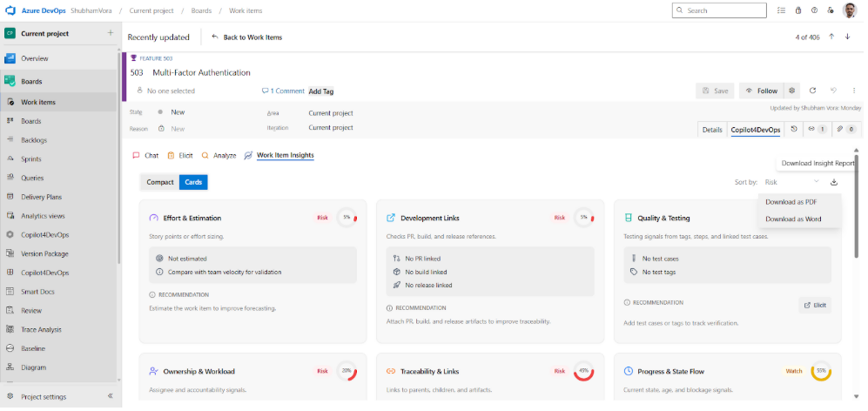Edit the Multi-Factor Authentication title field
The image size is (868, 411).
tap(201, 72)
